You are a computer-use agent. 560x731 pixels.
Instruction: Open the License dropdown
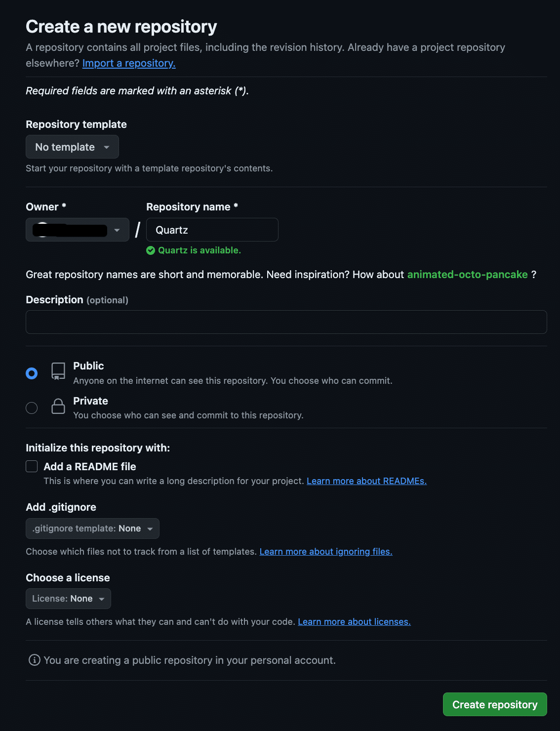pyautogui.click(x=68, y=598)
